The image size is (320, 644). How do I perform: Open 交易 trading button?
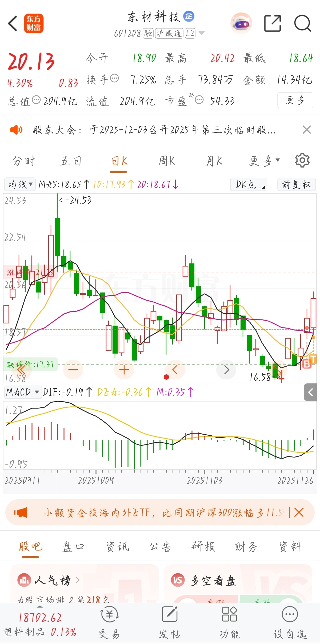click(109, 623)
